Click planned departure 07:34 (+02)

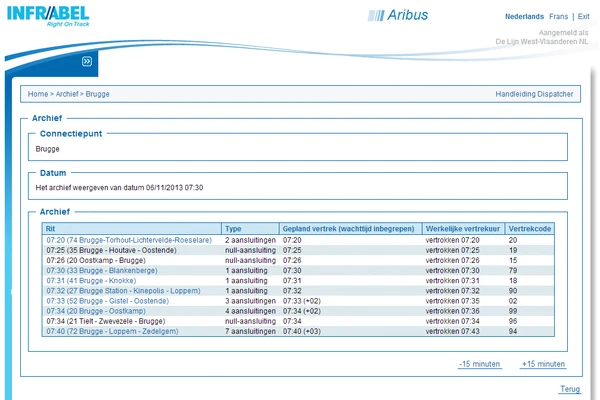pyautogui.click(x=302, y=311)
